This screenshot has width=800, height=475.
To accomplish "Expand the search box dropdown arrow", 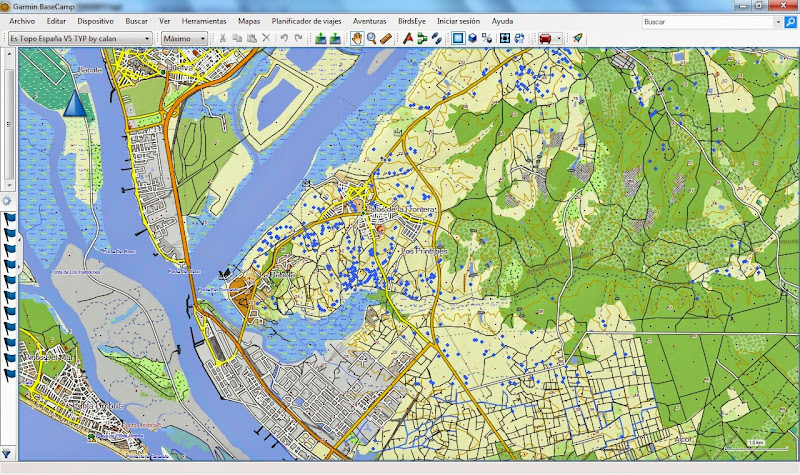I will (778, 22).
